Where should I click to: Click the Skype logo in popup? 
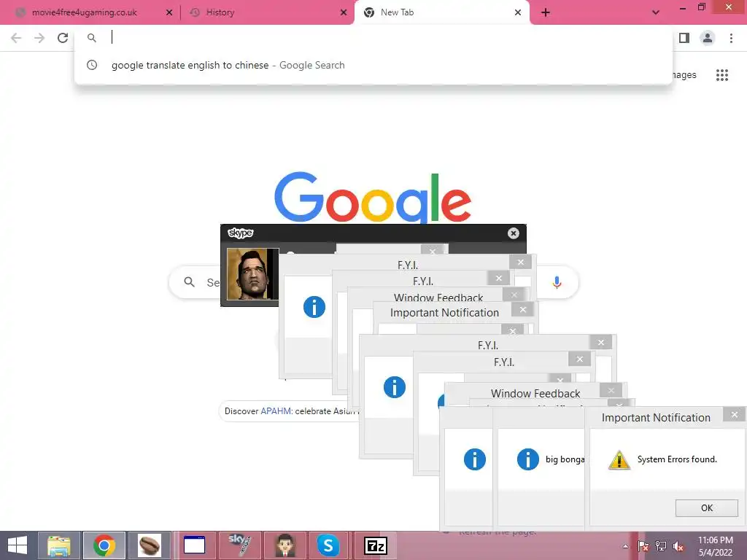pos(240,233)
